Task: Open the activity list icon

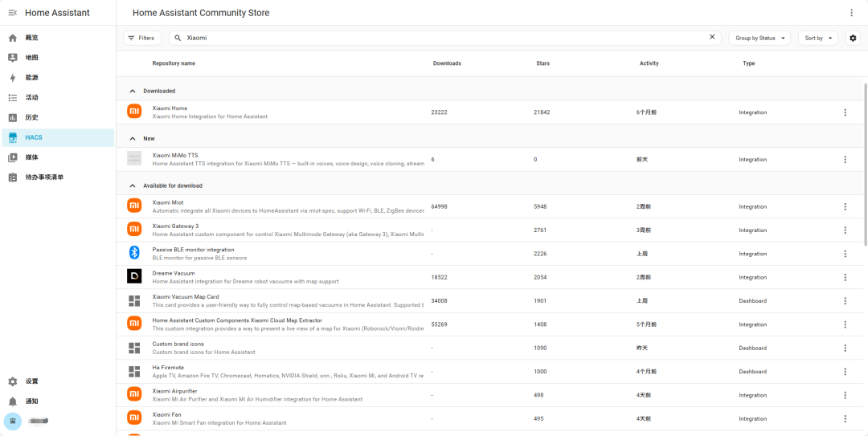Action: 13,97
